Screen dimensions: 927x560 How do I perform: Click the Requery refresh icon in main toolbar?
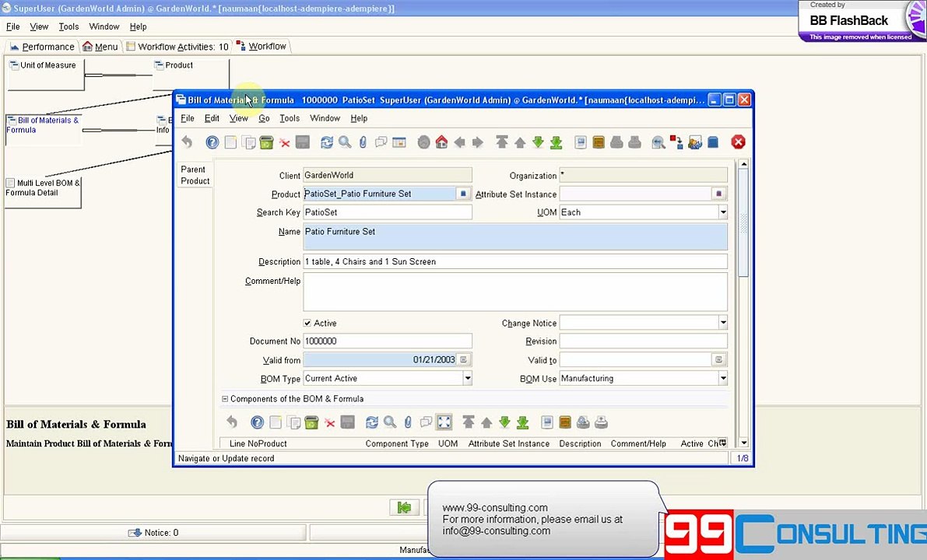[x=327, y=142]
